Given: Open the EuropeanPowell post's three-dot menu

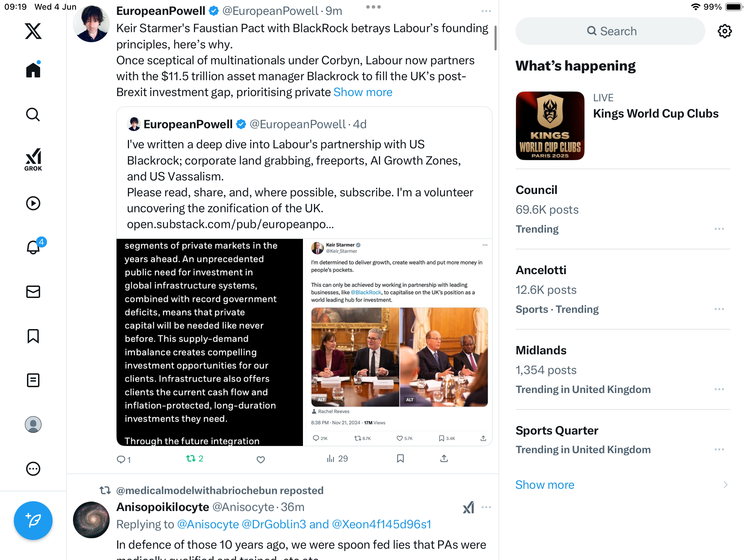Looking at the screenshot, I should [486, 11].
